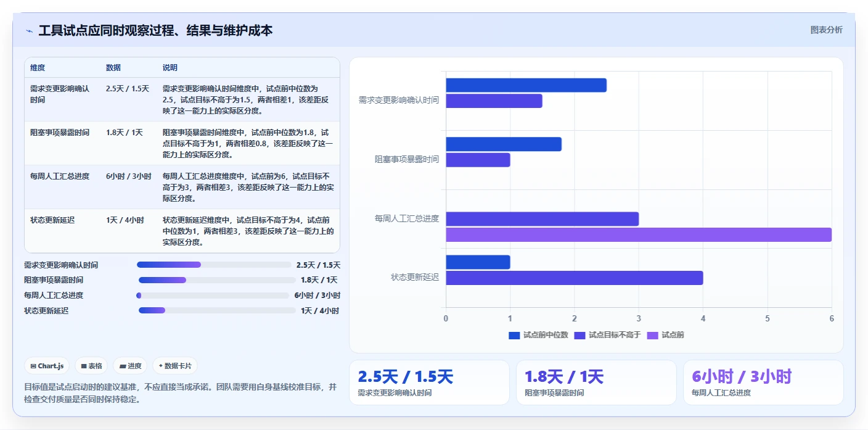Open the 图表分析 label in the header
Viewport: 868px width, 430px height.
826,30
